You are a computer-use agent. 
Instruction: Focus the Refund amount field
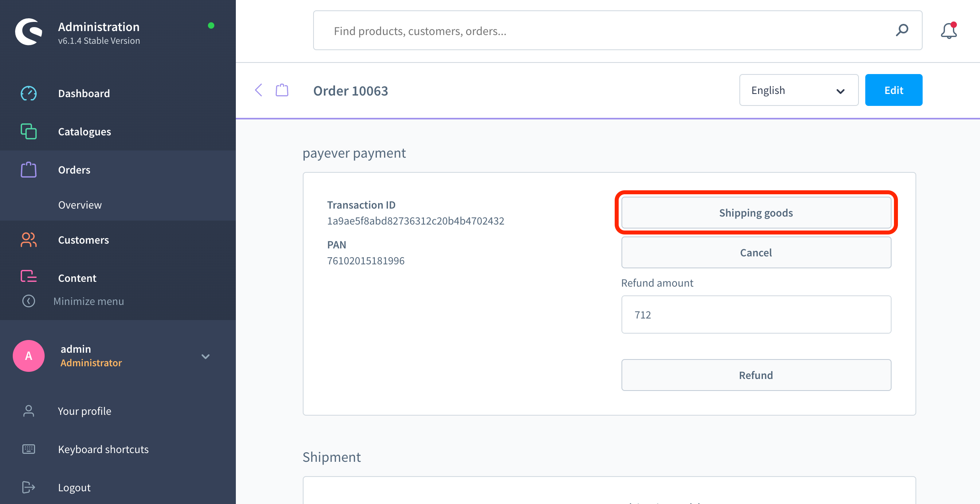756,315
